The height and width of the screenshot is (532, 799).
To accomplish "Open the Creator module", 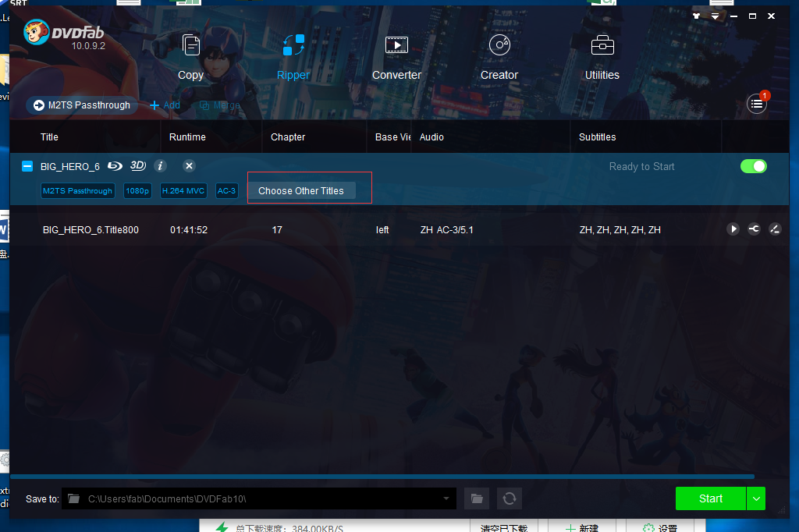I will (499, 57).
